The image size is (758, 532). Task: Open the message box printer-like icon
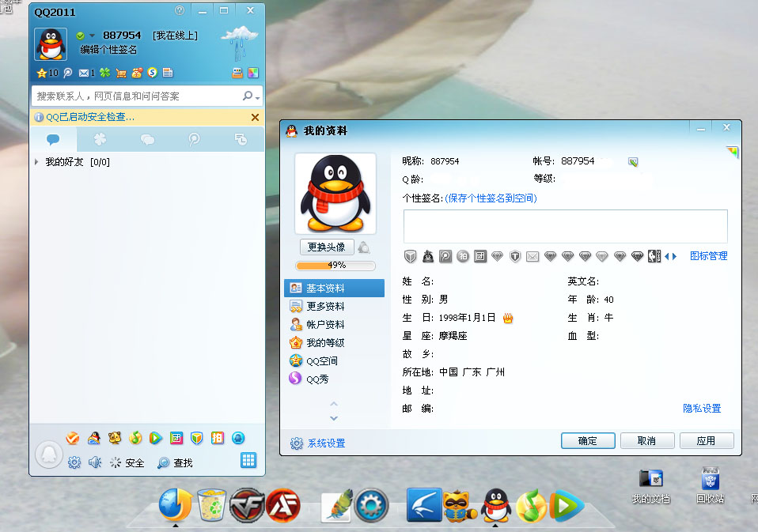point(237,73)
